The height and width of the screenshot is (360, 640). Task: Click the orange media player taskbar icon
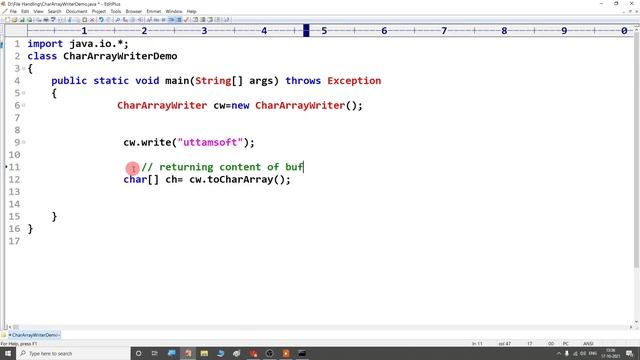pos(286,353)
